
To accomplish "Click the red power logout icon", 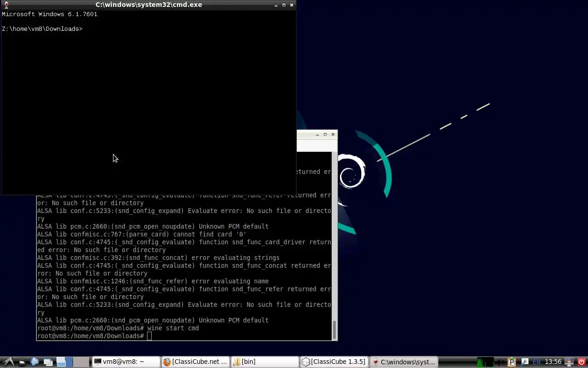I will 582,362.
